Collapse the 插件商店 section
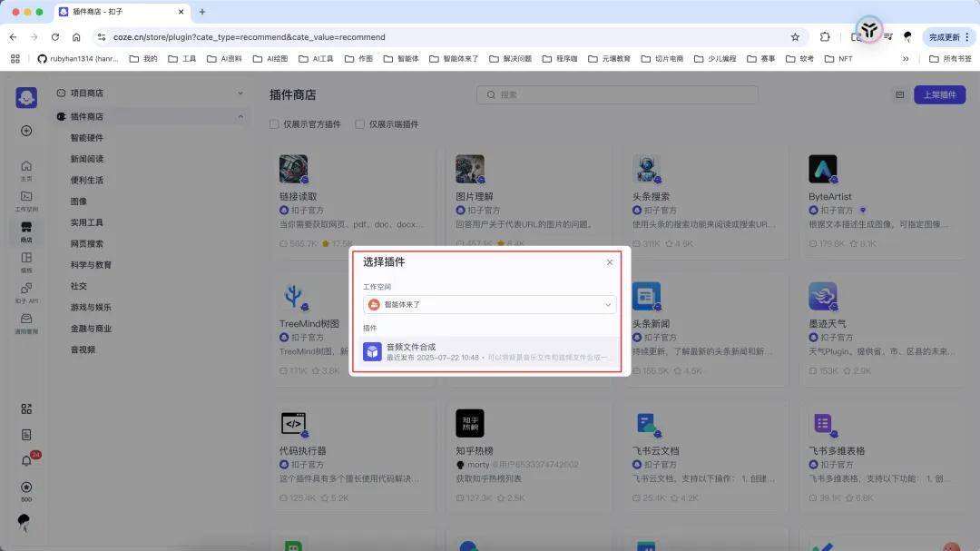This screenshot has width=980, height=551. pos(240,116)
